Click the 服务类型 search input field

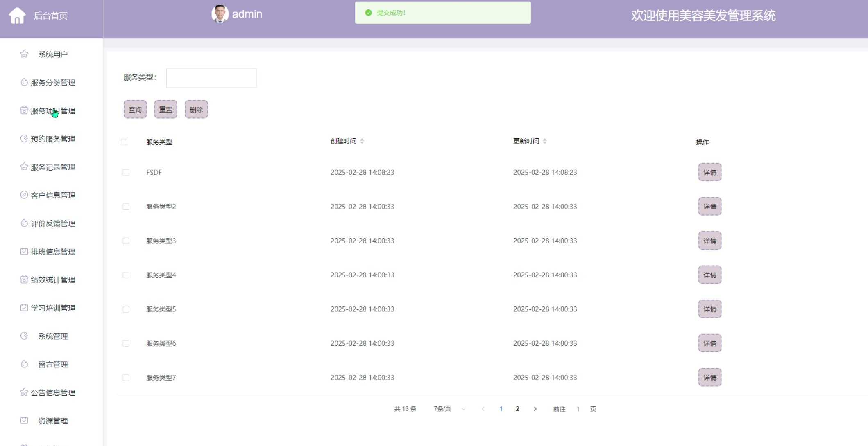click(x=211, y=78)
